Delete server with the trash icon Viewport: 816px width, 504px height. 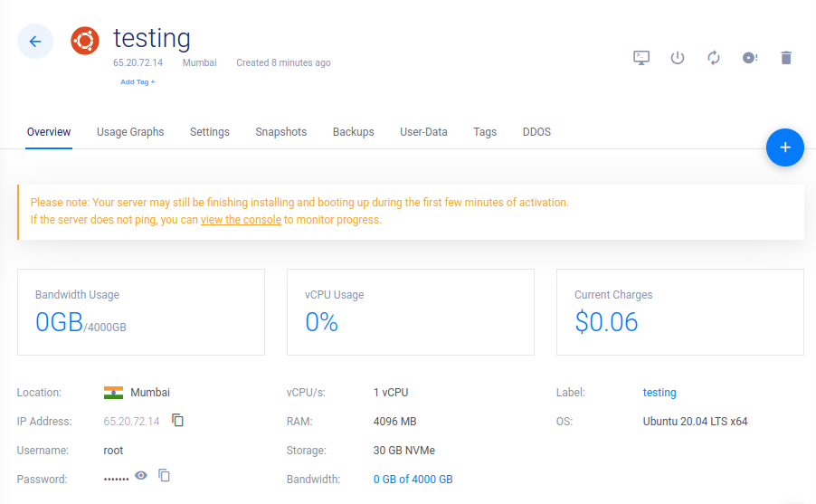(x=786, y=57)
